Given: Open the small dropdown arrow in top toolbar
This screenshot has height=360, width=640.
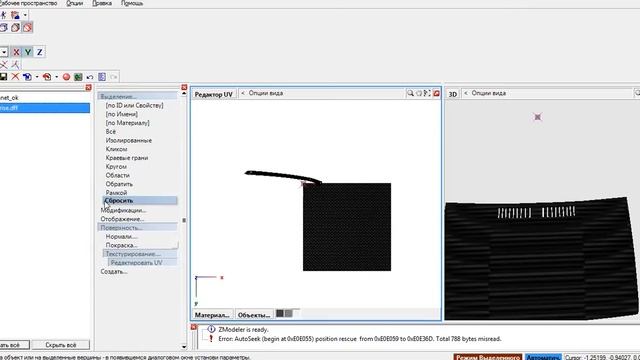Looking at the screenshot, I should [25, 16].
